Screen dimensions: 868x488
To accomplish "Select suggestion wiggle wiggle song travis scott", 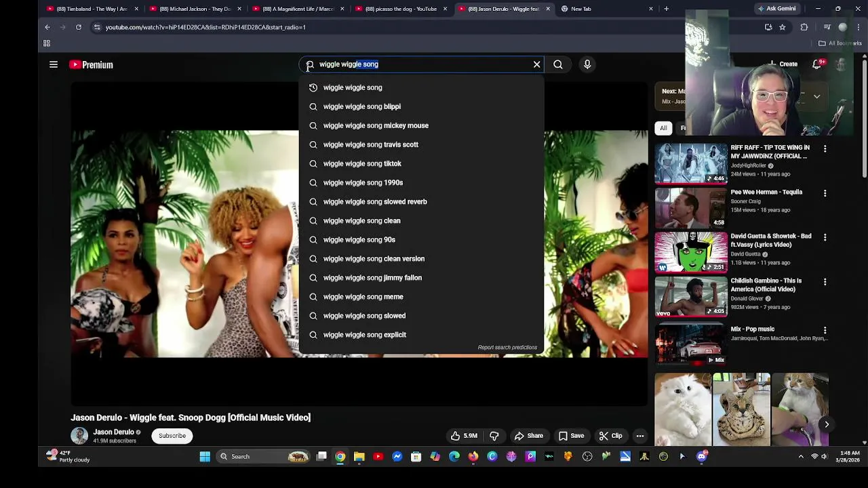I will click(x=421, y=144).
